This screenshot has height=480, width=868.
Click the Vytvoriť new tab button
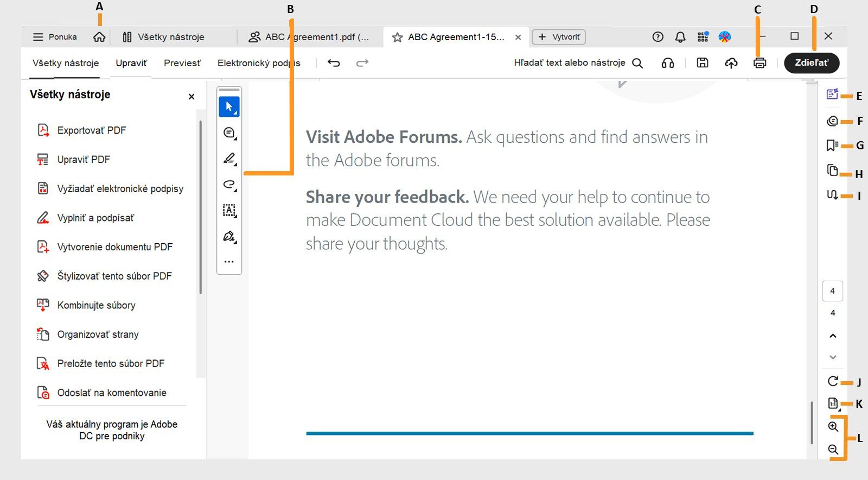click(x=559, y=37)
